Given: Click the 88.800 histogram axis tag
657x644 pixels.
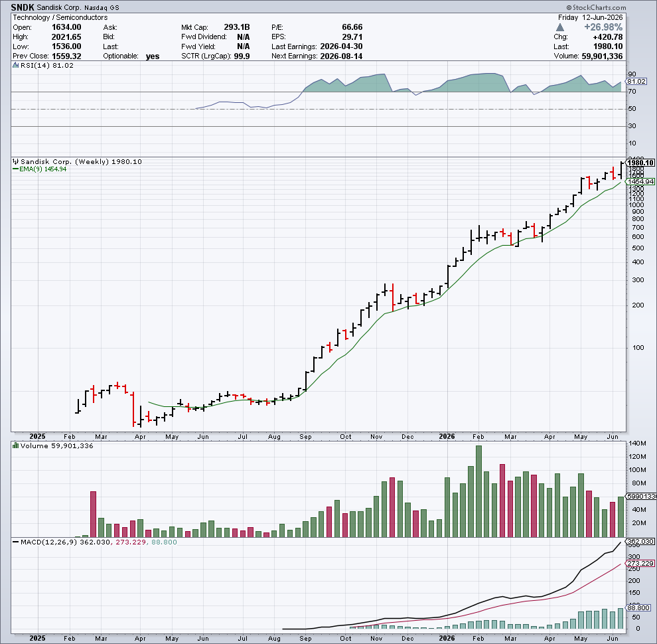Looking at the screenshot, I should click(638, 607).
